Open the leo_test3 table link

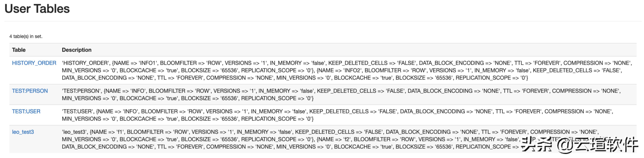click(x=23, y=132)
